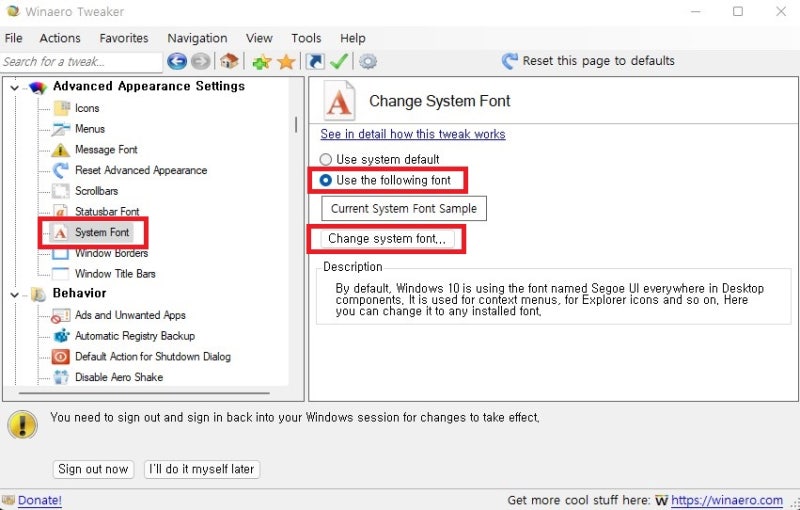Open the Tools menu
Screen dimensions: 800x510
coord(306,38)
